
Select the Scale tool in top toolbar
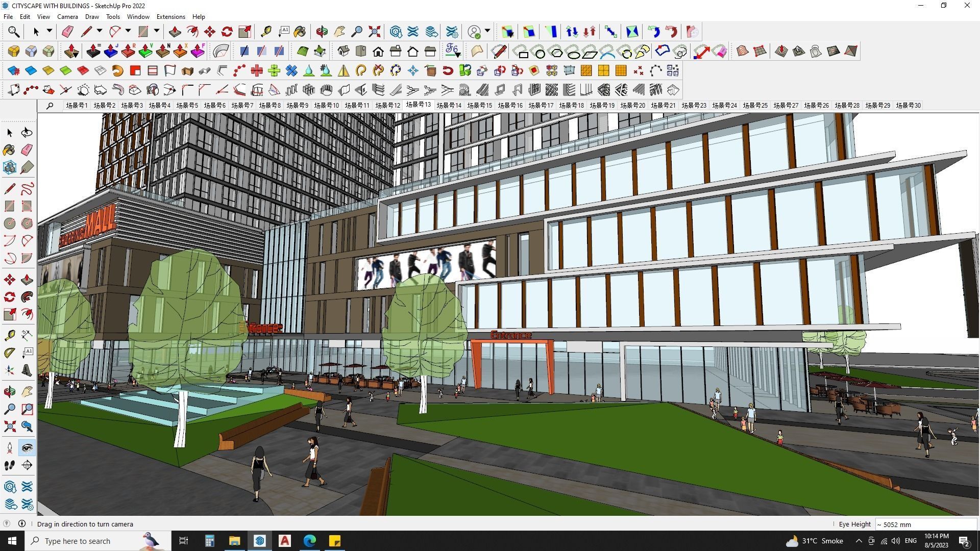244,32
